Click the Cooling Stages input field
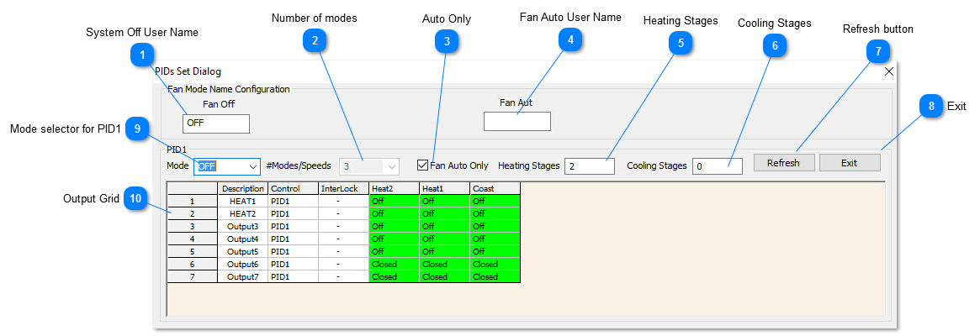 tap(717, 166)
